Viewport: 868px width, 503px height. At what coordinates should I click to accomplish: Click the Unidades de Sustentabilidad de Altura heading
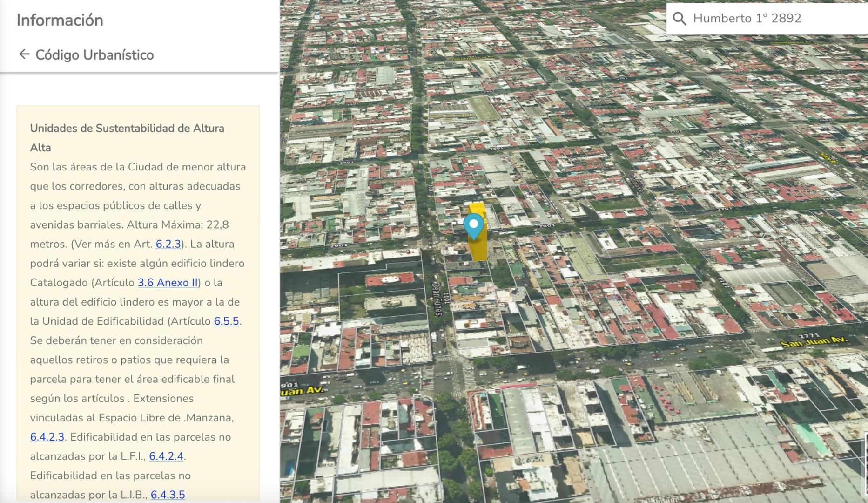point(127,129)
